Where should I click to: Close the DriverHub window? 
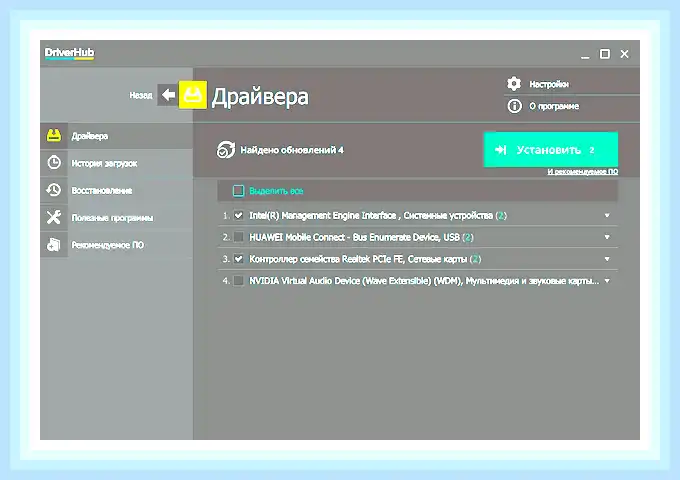click(624, 54)
